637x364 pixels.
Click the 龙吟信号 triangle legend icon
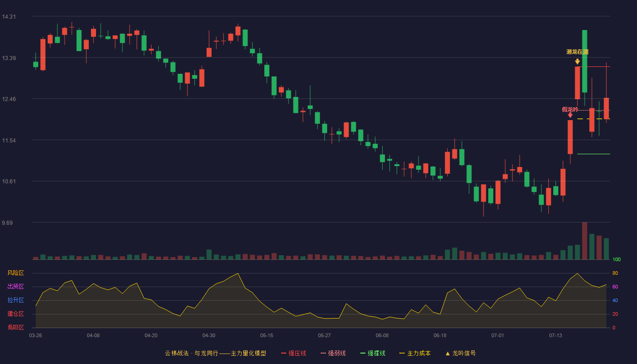click(x=448, y=354)
